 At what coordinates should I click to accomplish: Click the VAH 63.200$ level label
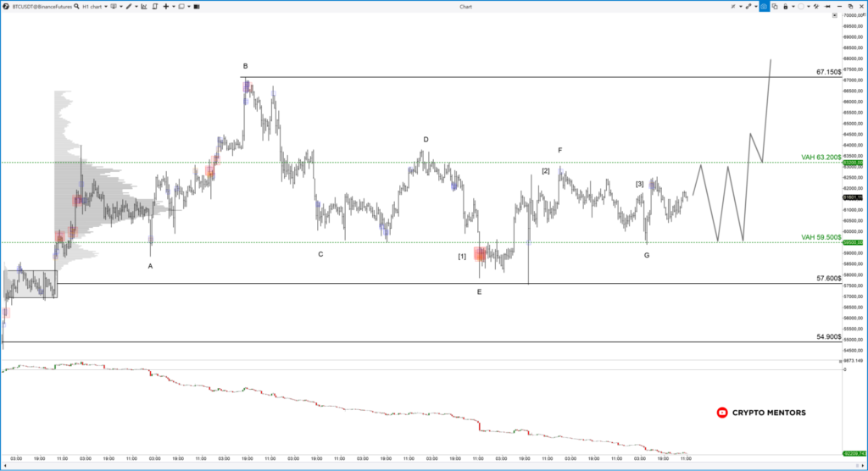point(820,158)
